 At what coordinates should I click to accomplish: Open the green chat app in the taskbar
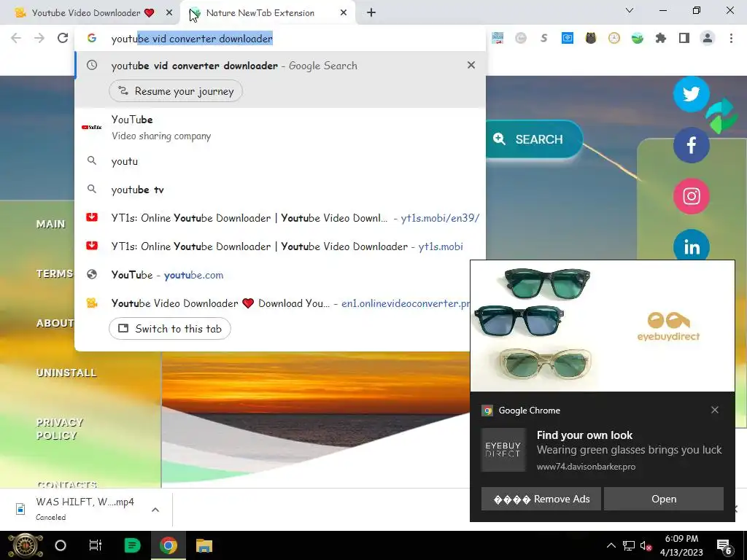132,545
